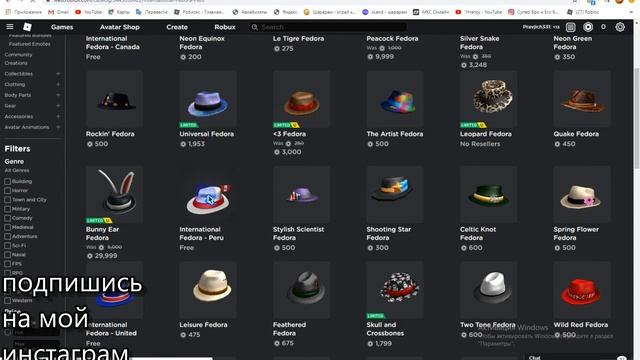Screen dimensions: 640x360
Task: Open Shooting Star Fedora image
Action: 395,195
